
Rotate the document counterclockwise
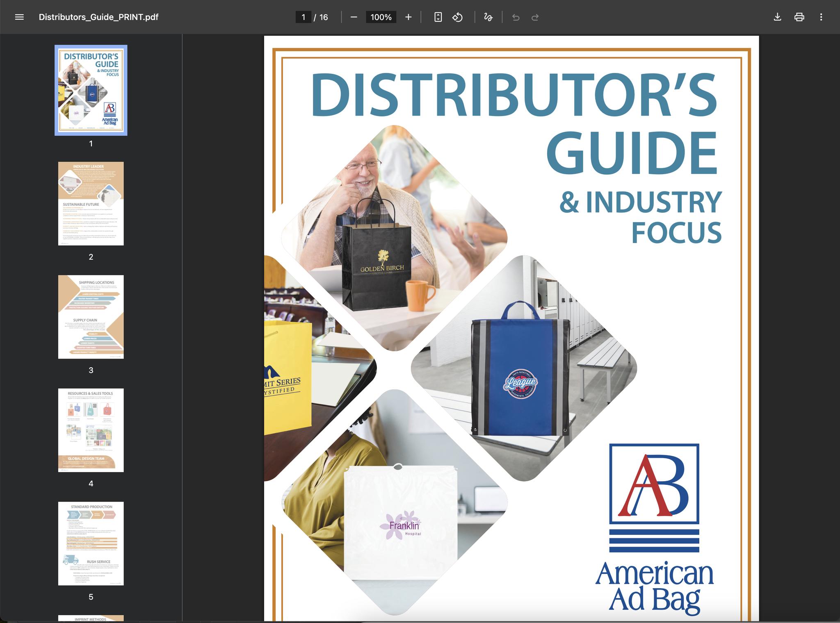click(458, 17)
